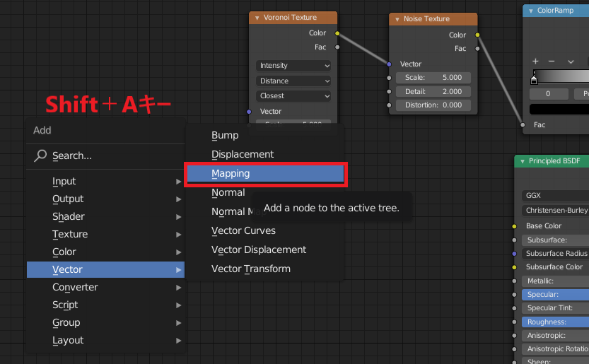Viewport: 589px width, 364px height.
Task: Add a Vector Curves node
Action: click(x=265, y=230)
